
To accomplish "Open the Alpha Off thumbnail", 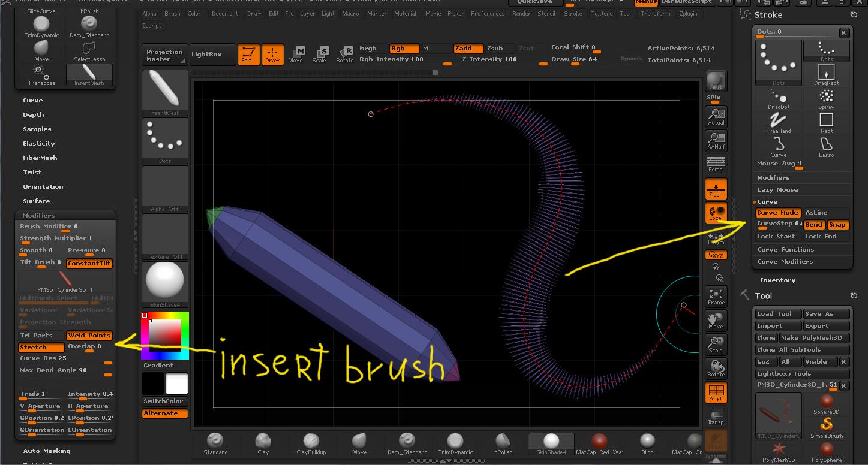I will (165, 189).
